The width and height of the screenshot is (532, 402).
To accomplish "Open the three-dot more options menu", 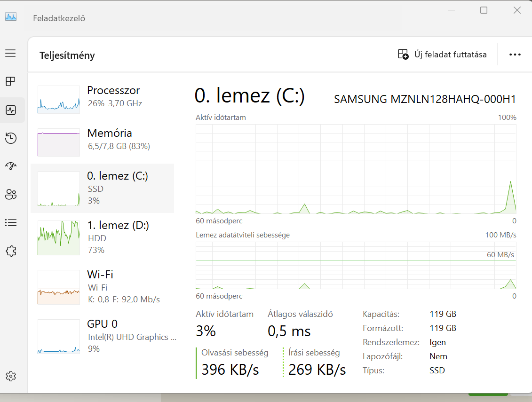I will point(515,55).
